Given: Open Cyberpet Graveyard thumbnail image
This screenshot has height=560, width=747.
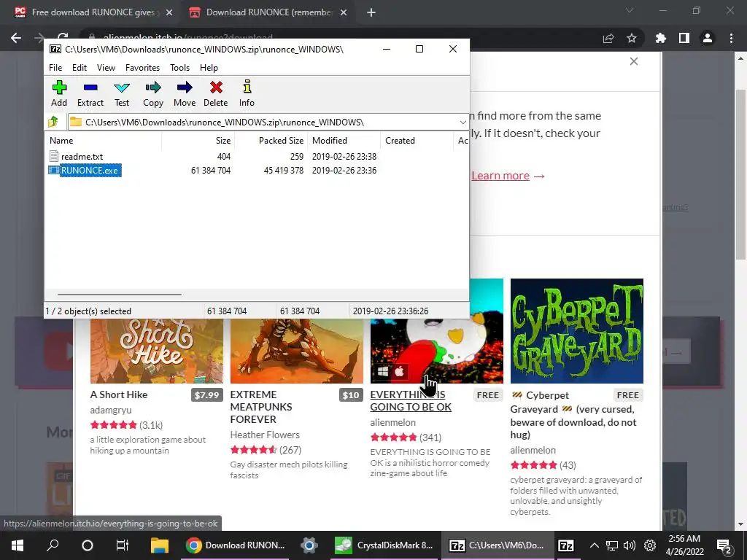Looking at the screenshot, I should point(577,331).
